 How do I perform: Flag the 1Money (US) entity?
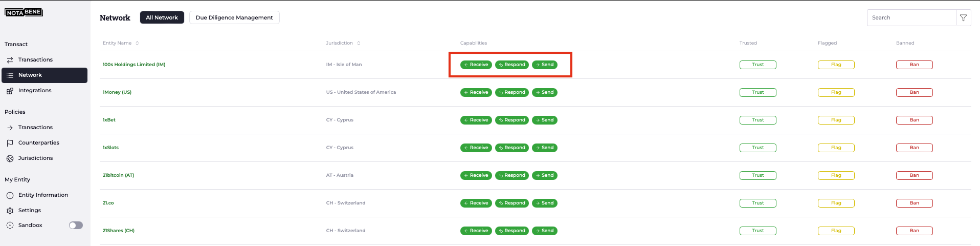836,92
